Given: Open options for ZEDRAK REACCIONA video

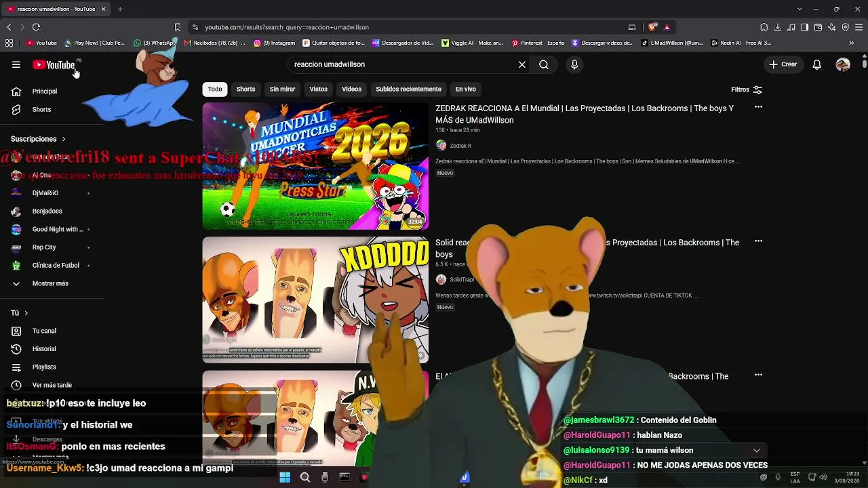Looking at the screenshot, I should coord(758,107).
